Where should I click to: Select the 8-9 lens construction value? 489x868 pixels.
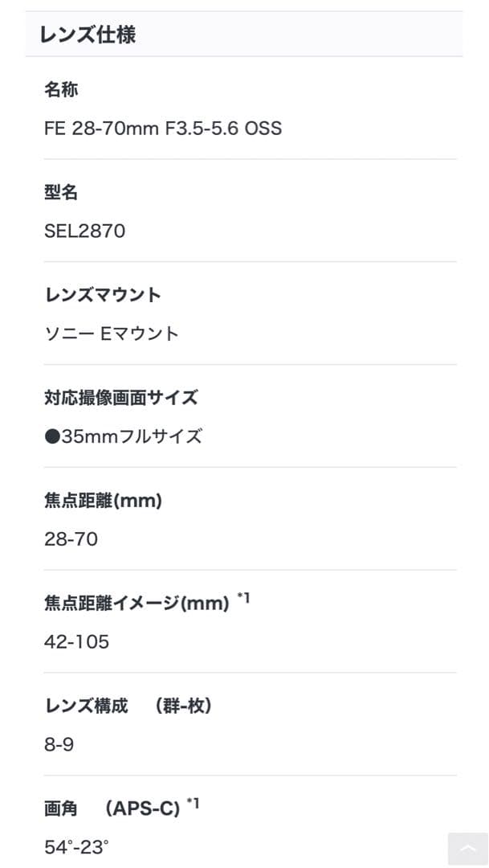(x=59, y=744)
